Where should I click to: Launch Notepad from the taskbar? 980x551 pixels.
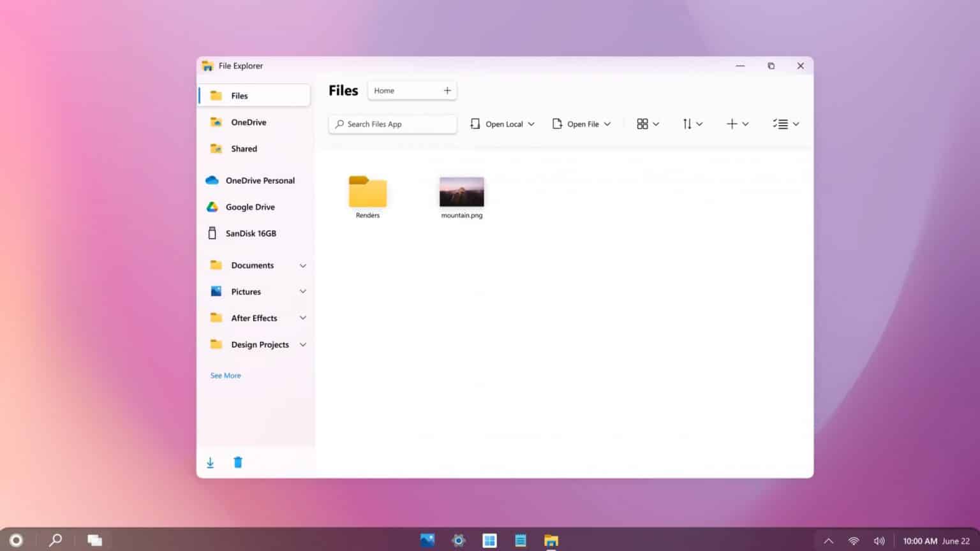pos(520,540)
